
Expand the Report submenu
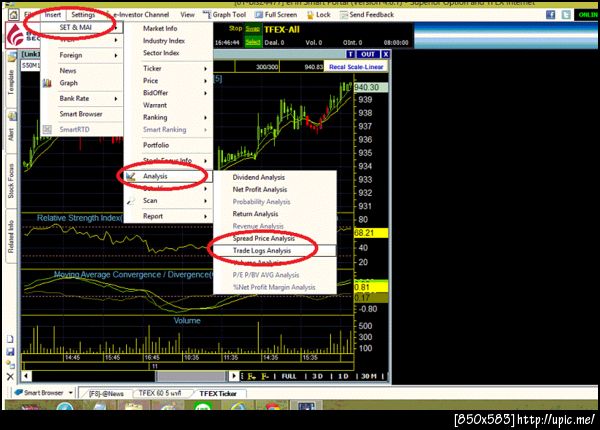pyautogui.click(x=168, y=216)
